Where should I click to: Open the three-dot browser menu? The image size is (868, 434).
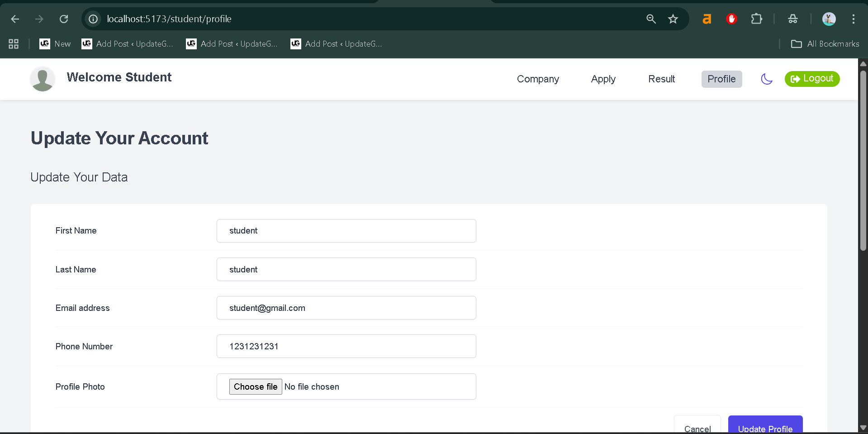click(x=854, y=19)
